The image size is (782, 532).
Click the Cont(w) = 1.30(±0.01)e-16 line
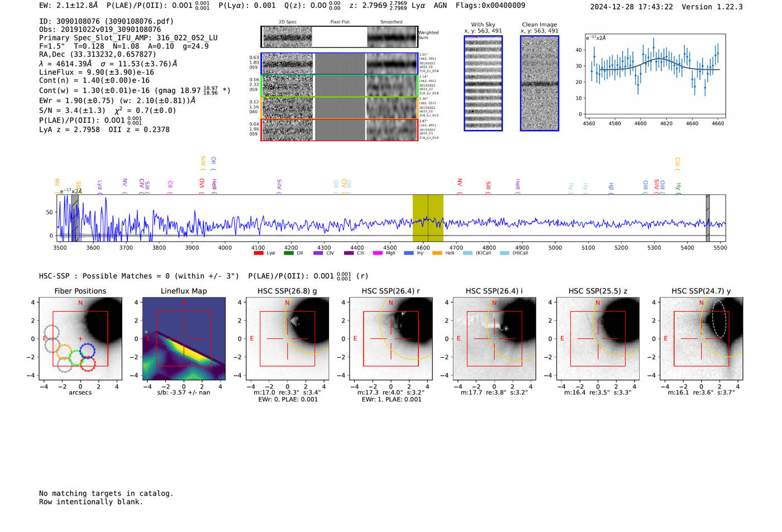[135, 90]
